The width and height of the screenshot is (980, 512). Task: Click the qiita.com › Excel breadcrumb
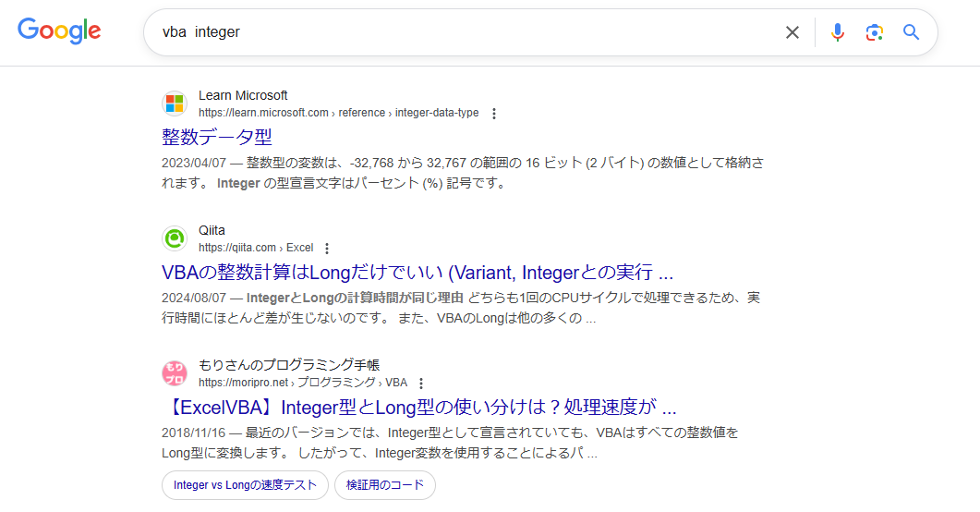point(256,248)
